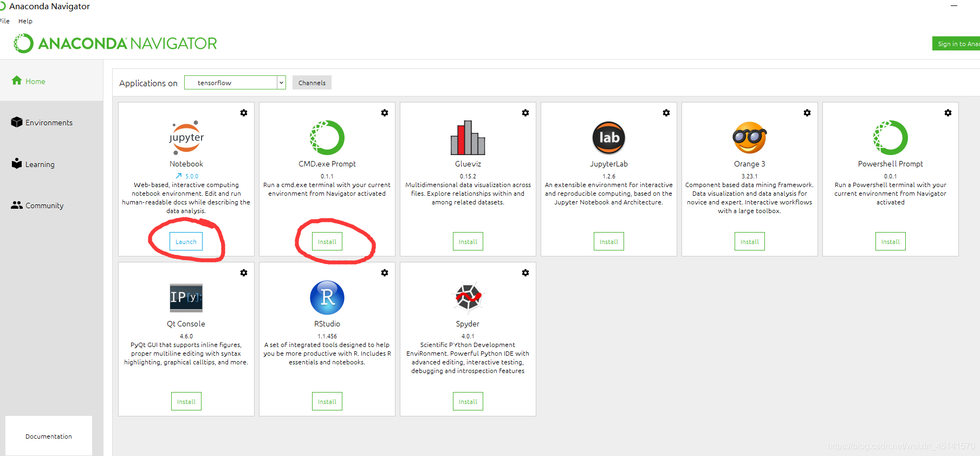Viewport: 980px width, 456px height.
Task: Launch Jupyter Notebook
Action: pos(186,241)
